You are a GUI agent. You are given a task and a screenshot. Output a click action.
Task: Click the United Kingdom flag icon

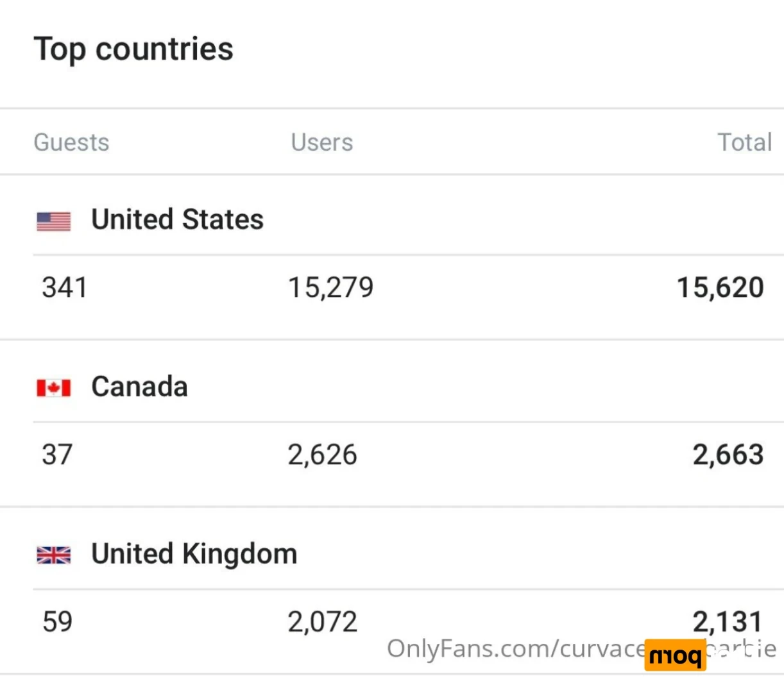(54, 555)
